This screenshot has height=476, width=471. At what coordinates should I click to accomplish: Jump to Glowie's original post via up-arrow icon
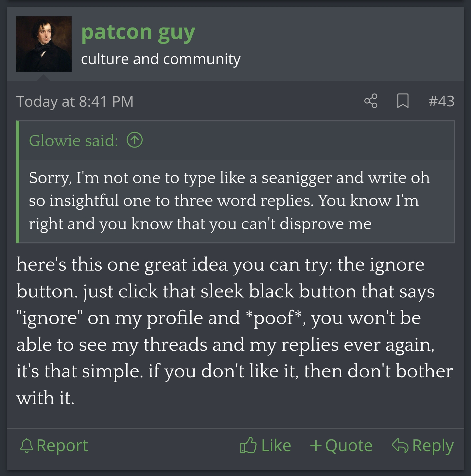(135, 140)
